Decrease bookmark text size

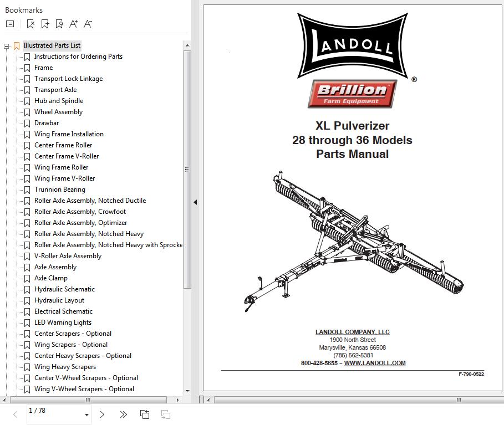88,24
